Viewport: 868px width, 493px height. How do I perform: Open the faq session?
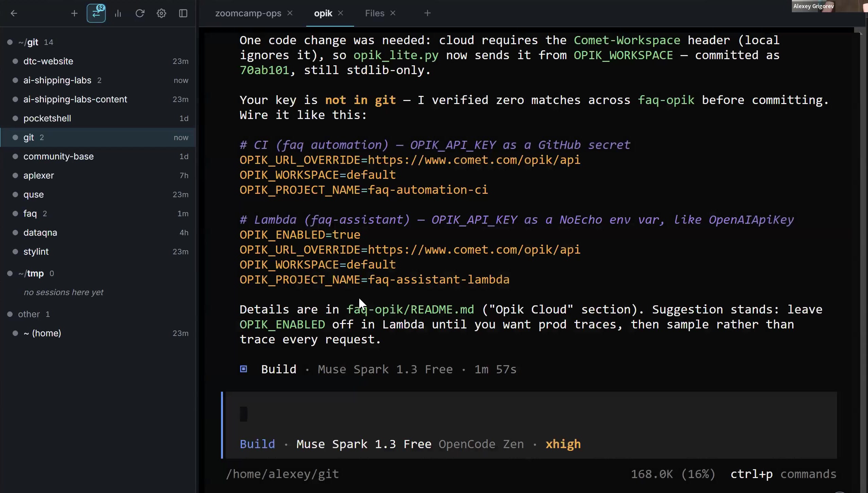tap(98, 214)
